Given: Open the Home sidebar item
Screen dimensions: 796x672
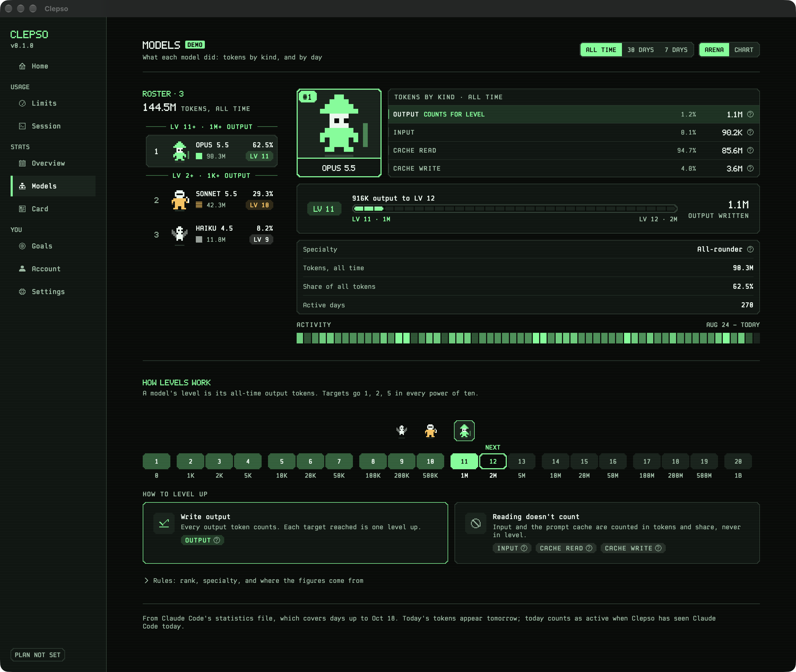Looking at the screenshot, I should [53, 66].
